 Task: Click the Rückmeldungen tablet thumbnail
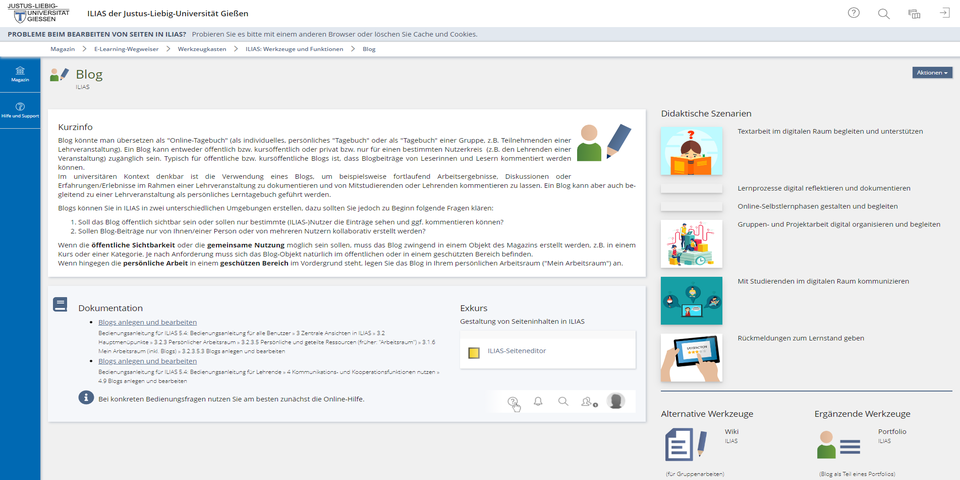[691, 358]
